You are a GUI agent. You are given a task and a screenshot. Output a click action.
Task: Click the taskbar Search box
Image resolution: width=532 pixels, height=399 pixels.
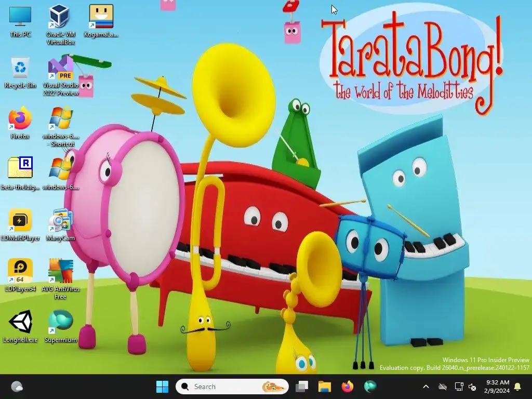tap(232, 387)
